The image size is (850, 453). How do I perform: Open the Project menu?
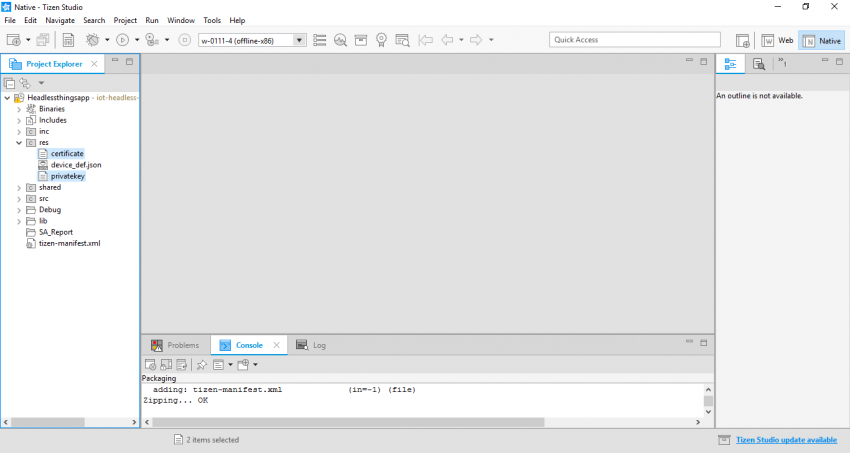(125, 20)
